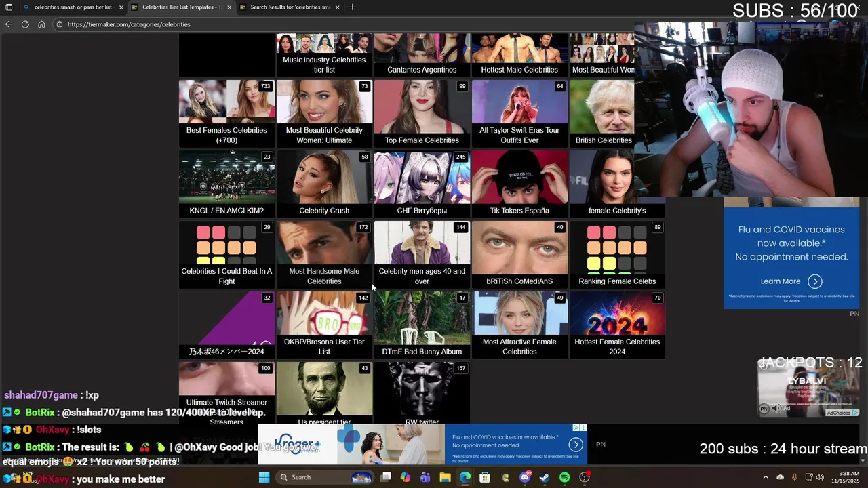The width and height of the screenshot is (868, 488).
Task: Open Top Female Celebrities template
Action: (x=422, y=113)
